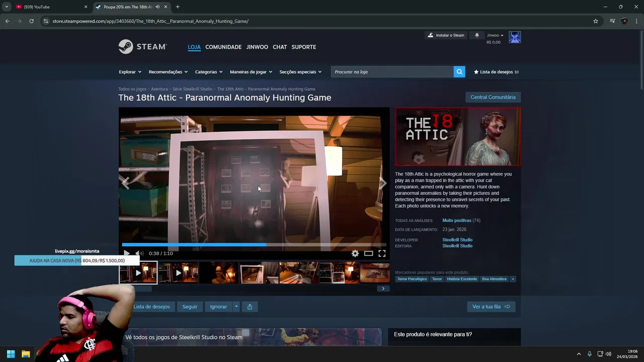The image size is (644, 362).
Task: Expand the Maneiras de jogar menu
Action: click(x=251, y=72)
